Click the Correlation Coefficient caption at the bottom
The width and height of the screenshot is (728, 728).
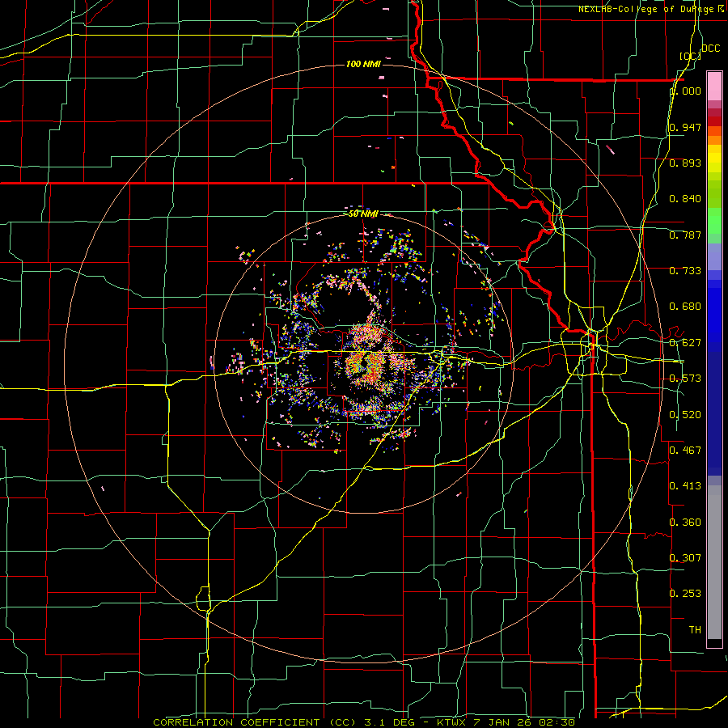tap(365, 722)
